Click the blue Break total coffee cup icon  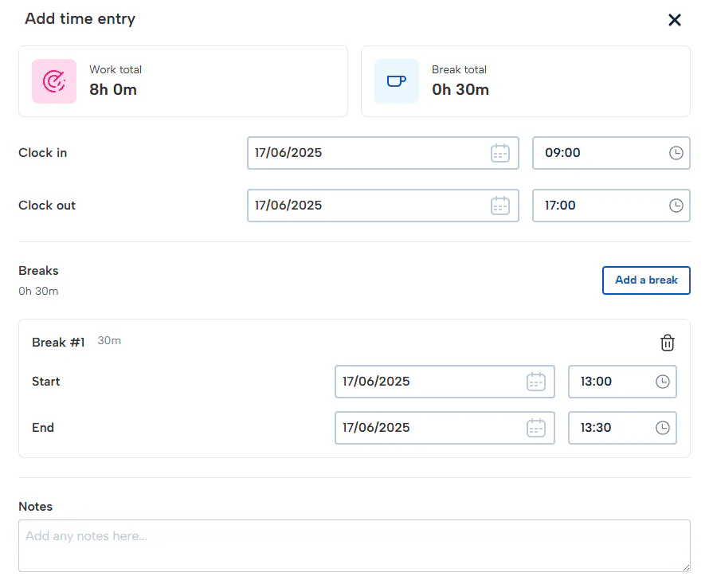pos(396,81)
